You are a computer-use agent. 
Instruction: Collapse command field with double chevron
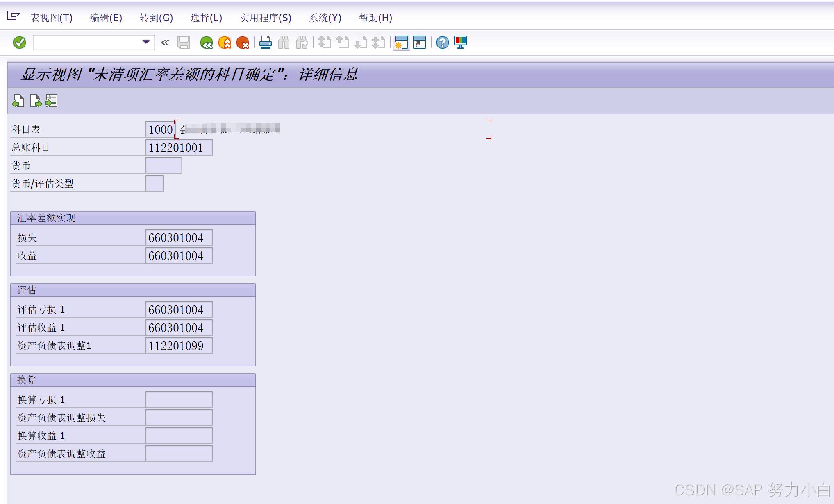coord(165,43)
